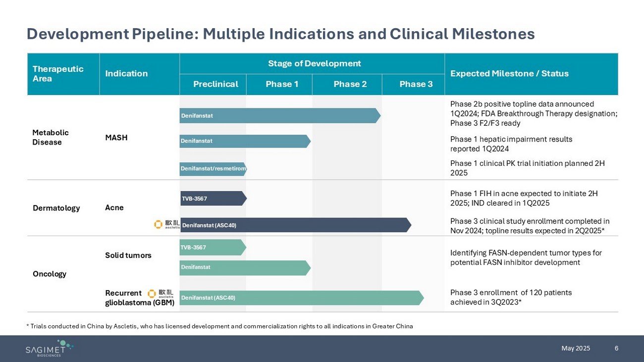This screenshot has height=362, width=644.
Task: Click the MASH indication label
Action: pos(116,138)
